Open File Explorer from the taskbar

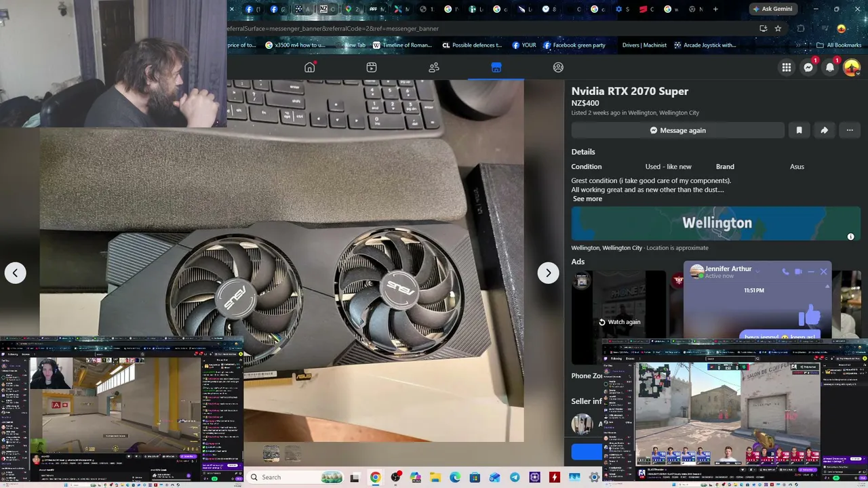435,478
